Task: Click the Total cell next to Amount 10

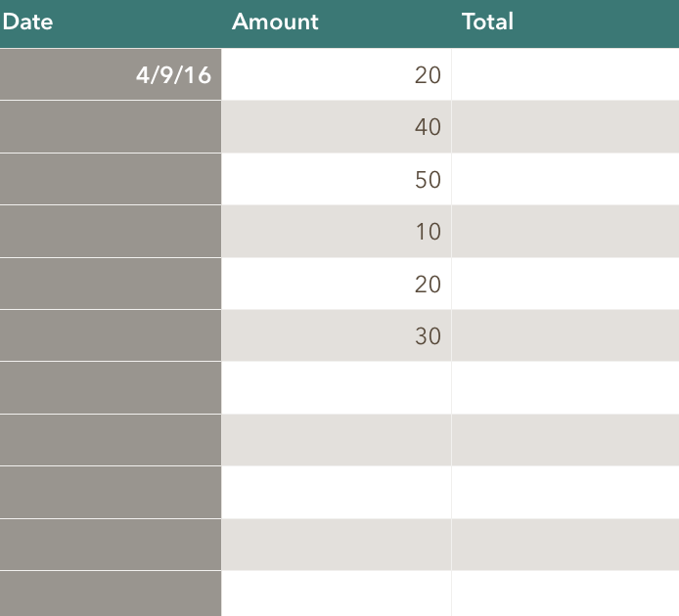Action: [x=566, y=232]
